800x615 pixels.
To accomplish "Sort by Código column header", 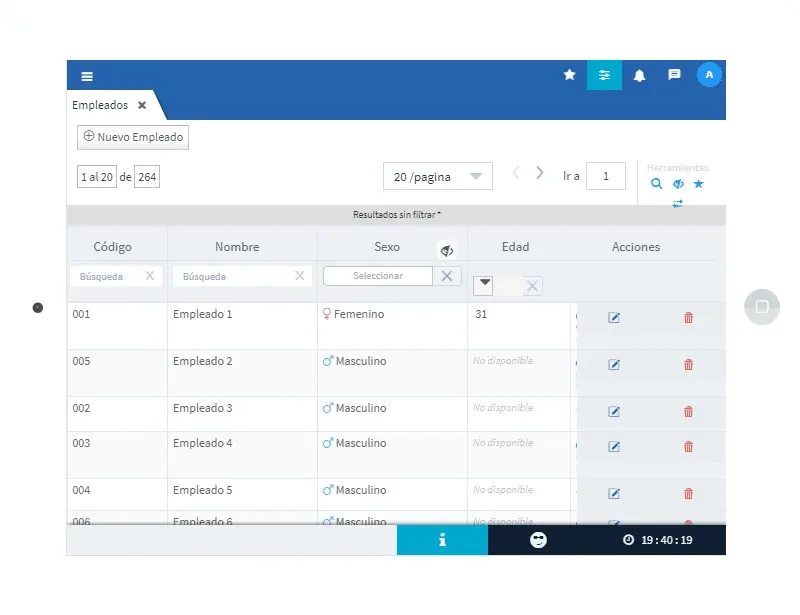I will click(112, 247).
